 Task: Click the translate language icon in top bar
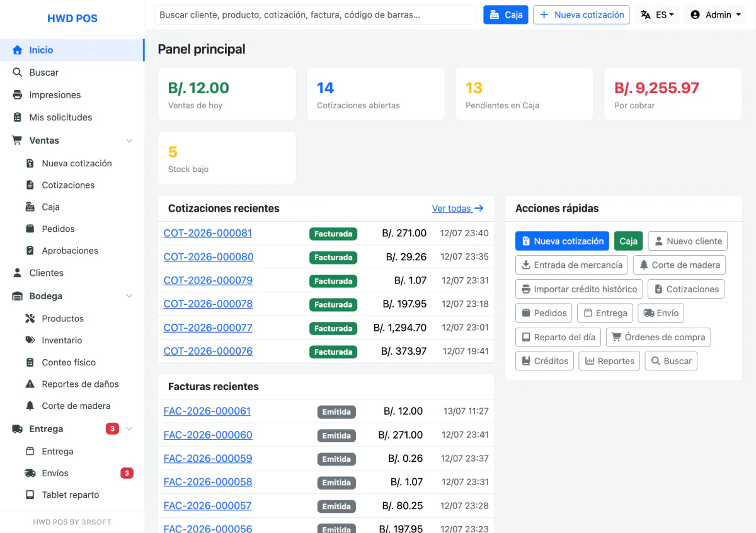(646, 14)
